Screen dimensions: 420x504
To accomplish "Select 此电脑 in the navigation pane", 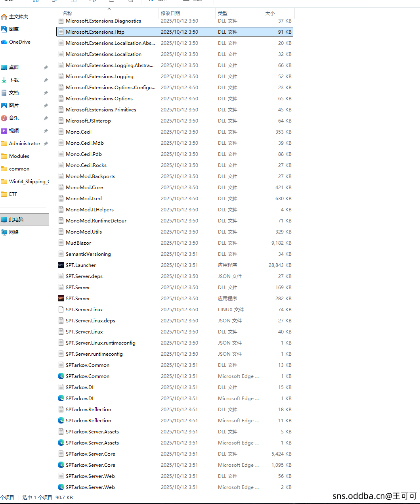I will pos(16,220).
